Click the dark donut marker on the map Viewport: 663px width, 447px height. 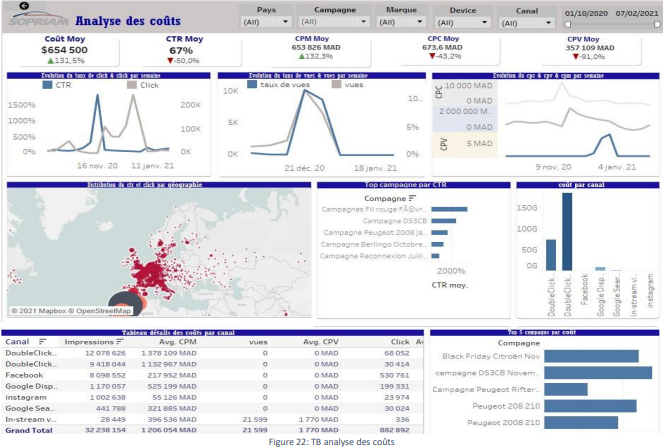point(126,303)
